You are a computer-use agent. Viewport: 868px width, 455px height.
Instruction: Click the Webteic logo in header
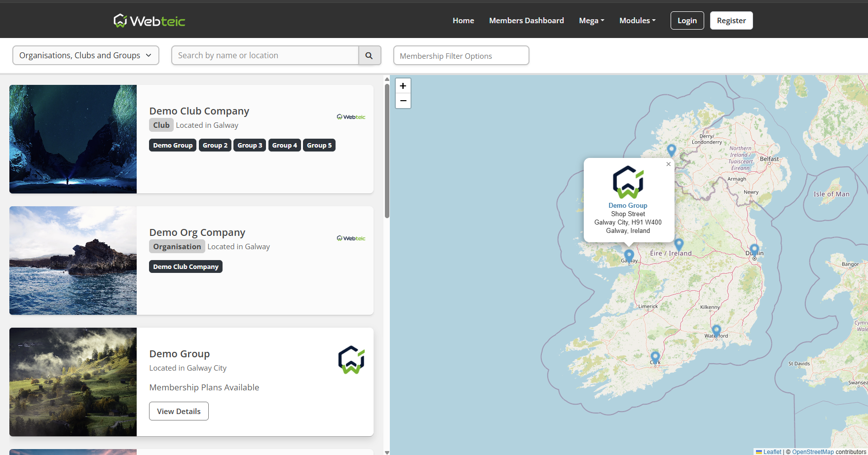[149, 21]
